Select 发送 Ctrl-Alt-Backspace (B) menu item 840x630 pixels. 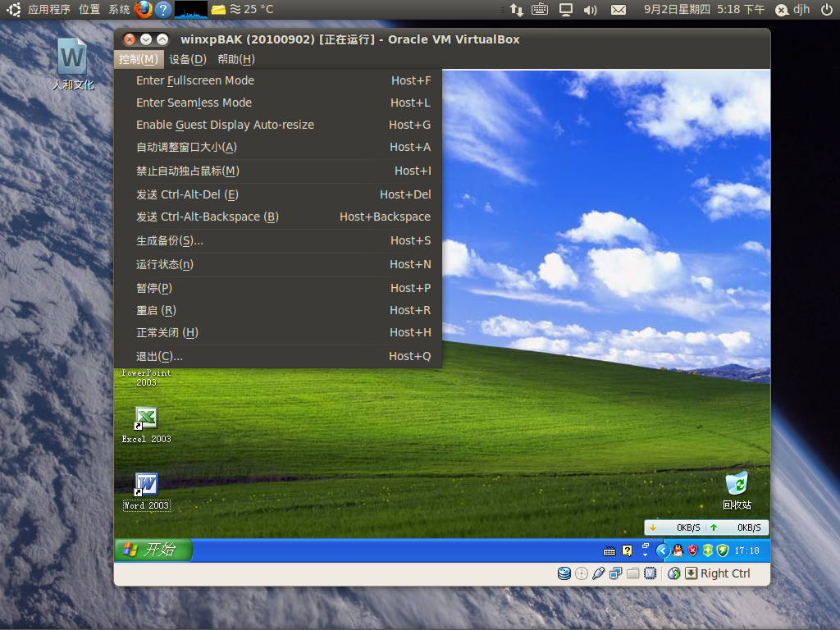pos(278,217)
